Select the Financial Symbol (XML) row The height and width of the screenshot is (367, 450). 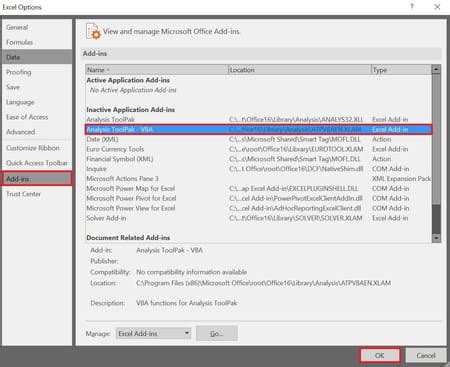click(x=258, y=159)
